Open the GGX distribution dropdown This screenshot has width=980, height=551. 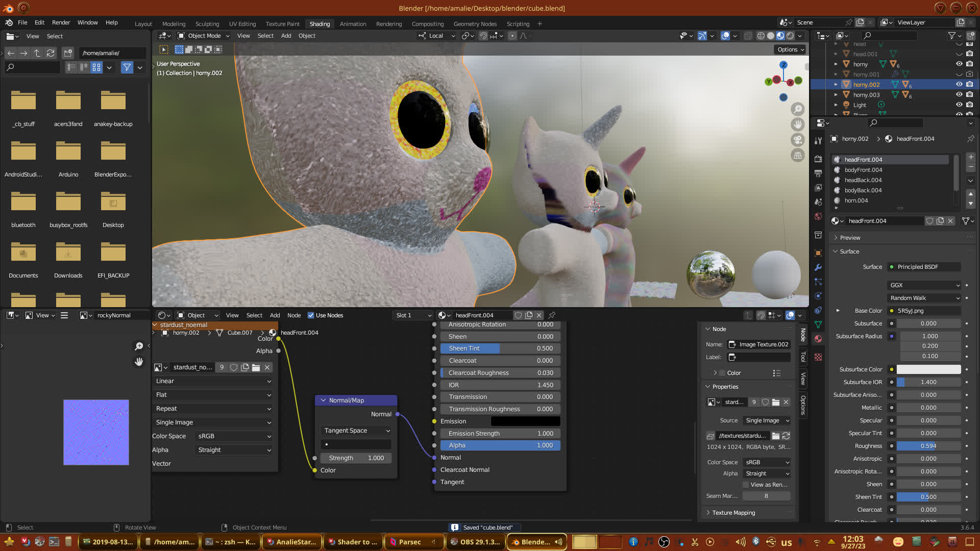point(924,285)
